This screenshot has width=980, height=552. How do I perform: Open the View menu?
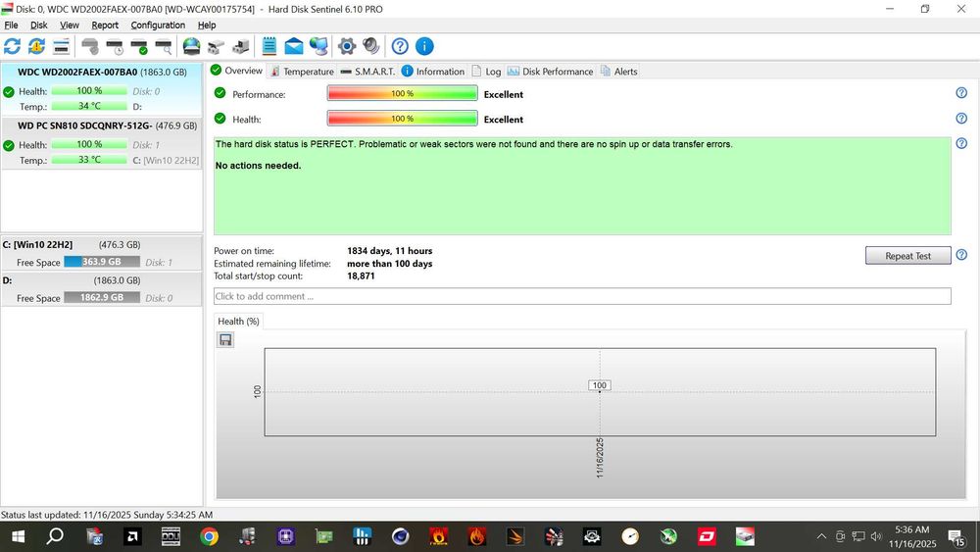70,25
